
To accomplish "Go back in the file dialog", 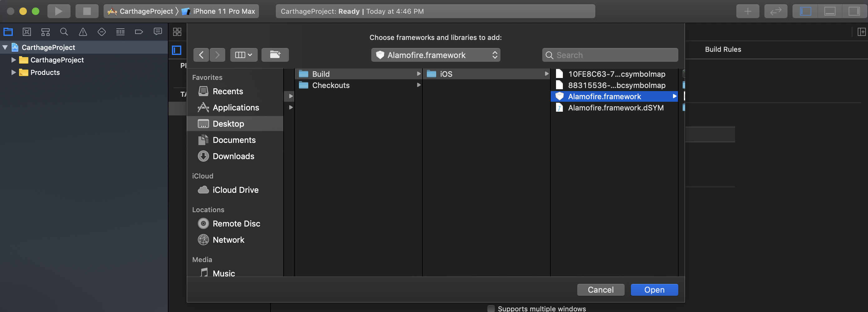I will click(201, 55).
